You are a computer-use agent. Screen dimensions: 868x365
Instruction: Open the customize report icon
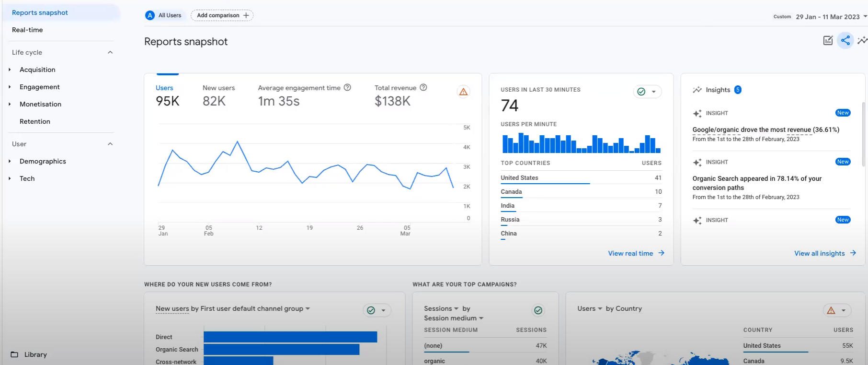tap(828, 41)
